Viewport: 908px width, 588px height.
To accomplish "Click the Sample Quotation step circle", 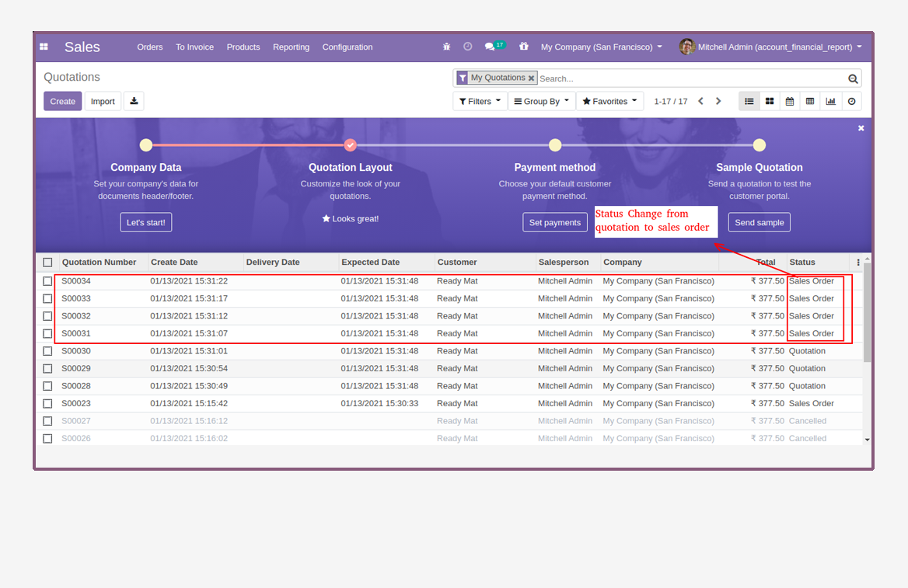I will [760, 145].
